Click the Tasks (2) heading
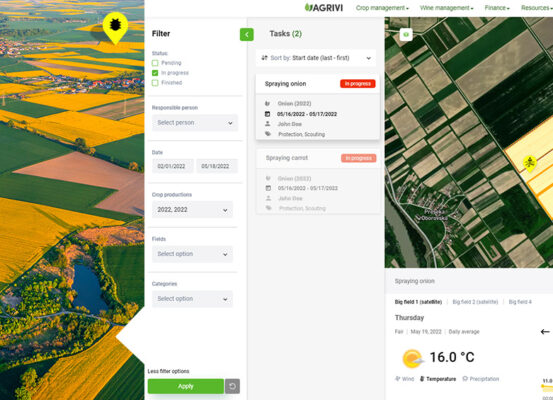This screenshot has width=553, height=400. pyautogui.click(x=286, y=34)
